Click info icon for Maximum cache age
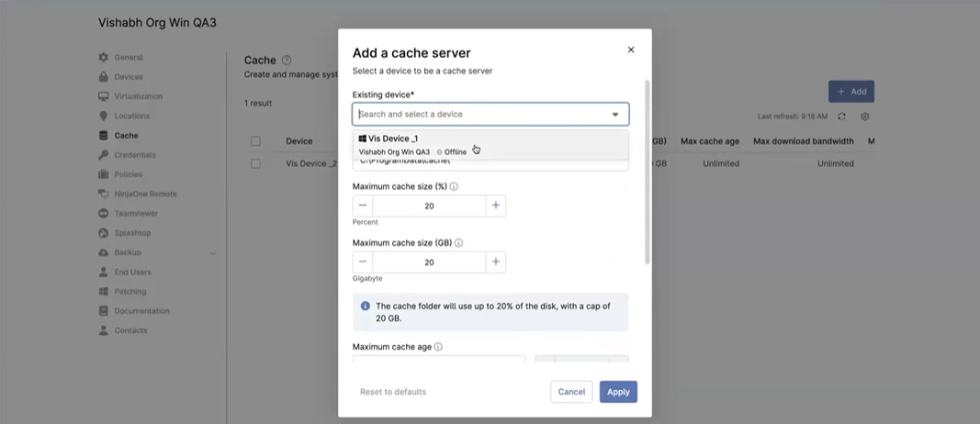The image size is (980, 424). click(438, 347)
